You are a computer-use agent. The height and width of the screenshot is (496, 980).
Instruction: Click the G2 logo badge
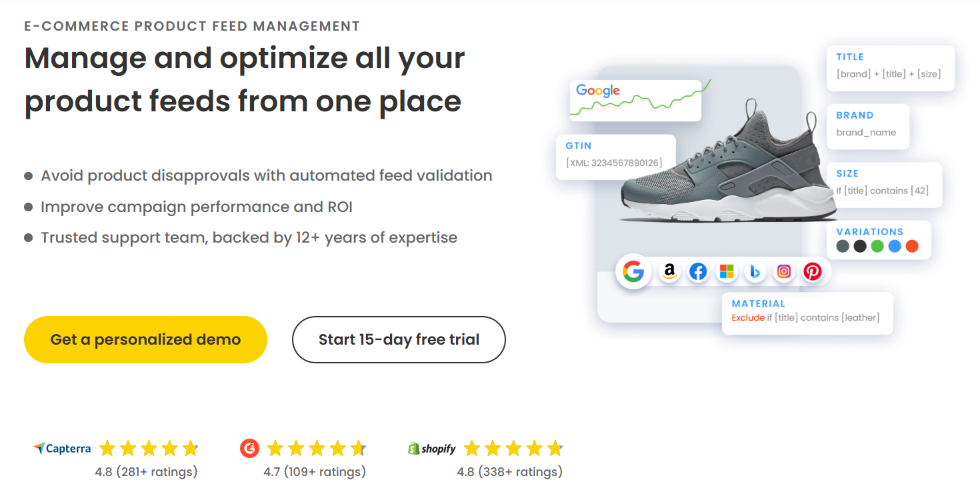[249, 449]
